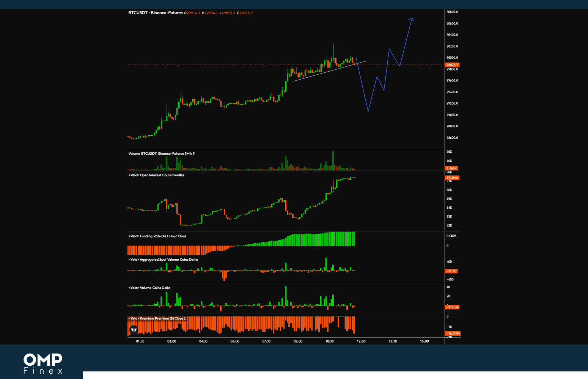
Task: Click the 04:30 time axis label
Action: [203, 341]
